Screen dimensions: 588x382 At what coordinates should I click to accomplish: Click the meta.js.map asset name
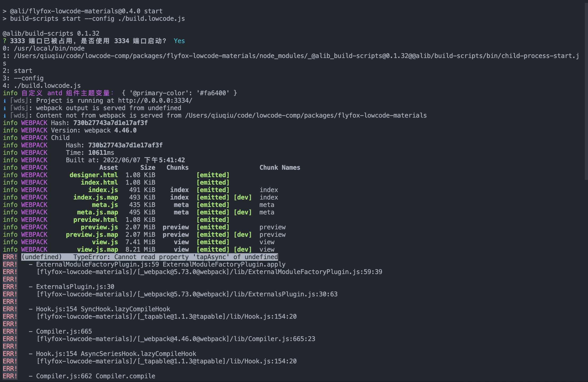[97, 212]
